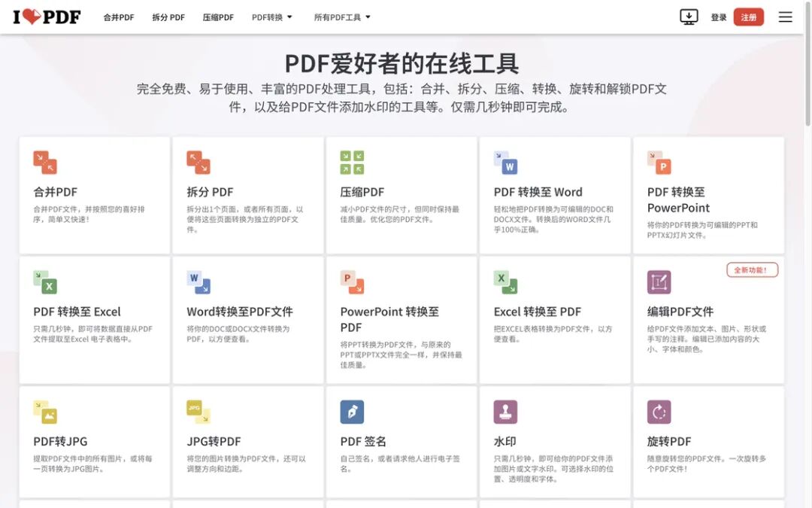Select the green 压缩PDF icon

point(352,163)
